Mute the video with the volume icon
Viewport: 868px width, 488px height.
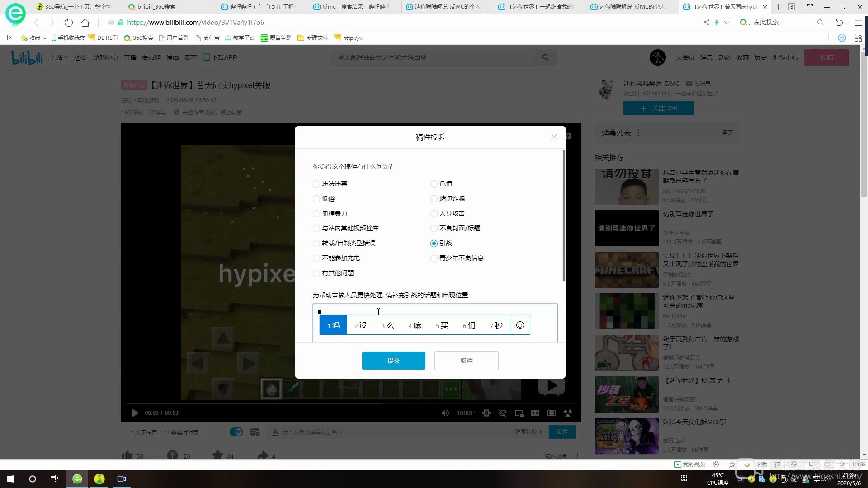[x=445, y=413]
